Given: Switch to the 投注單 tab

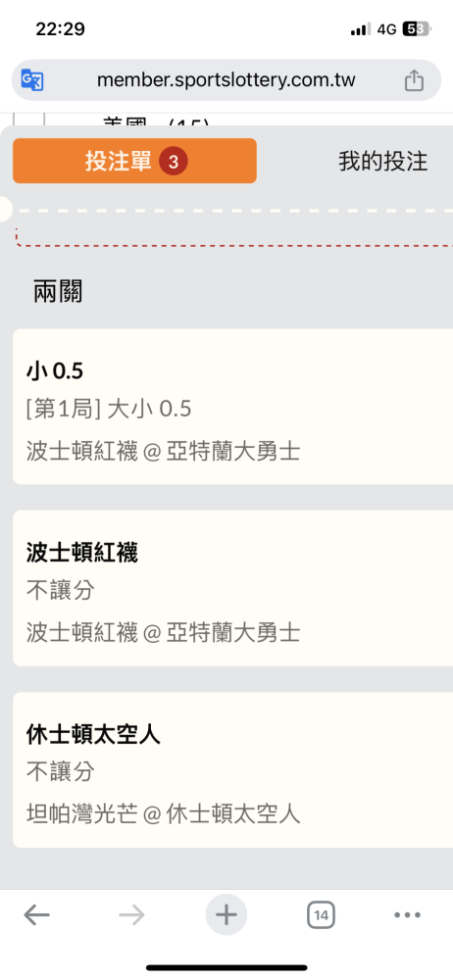Looking at the screenshot, I should (x=134, y=161).
